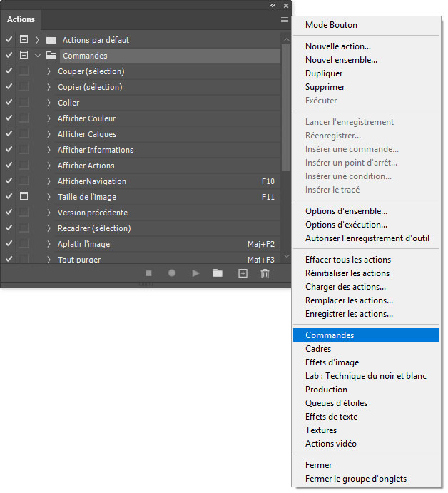448x493 pixels.
Task: Expand the Coller action steps
Action: pos(49,103)
